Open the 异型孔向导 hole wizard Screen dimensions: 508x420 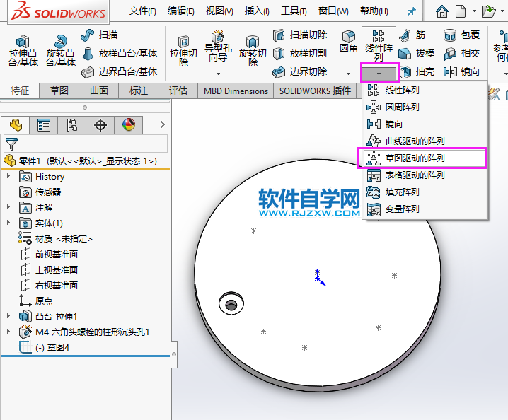(x=217, y=39)
